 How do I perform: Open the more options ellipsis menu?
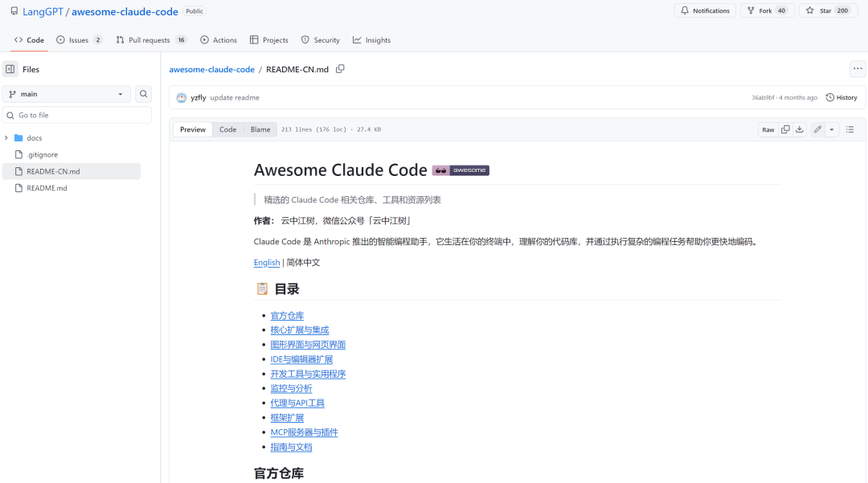[x=858, y=69]
